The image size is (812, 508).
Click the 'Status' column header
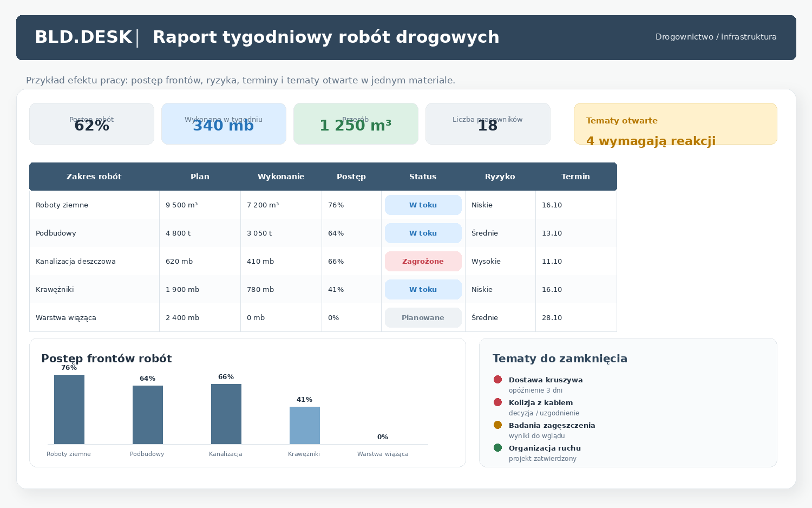(423, 177)
